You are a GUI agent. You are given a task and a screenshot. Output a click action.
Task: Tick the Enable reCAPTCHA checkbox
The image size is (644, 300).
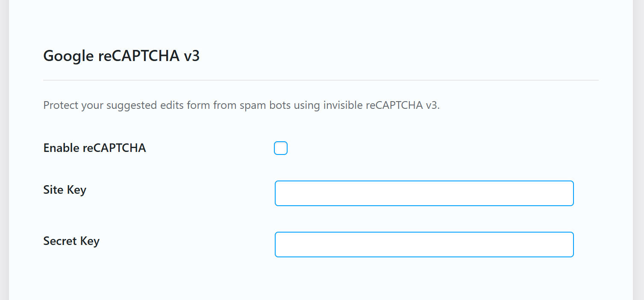(x=281, y=148)
